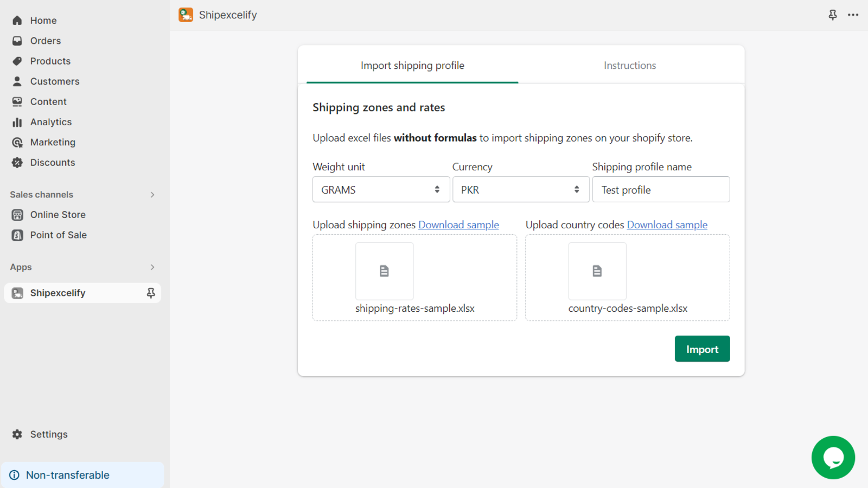The image size is (868, 488).
Task: Expand the Sales channels chevron
Action: 152,195
